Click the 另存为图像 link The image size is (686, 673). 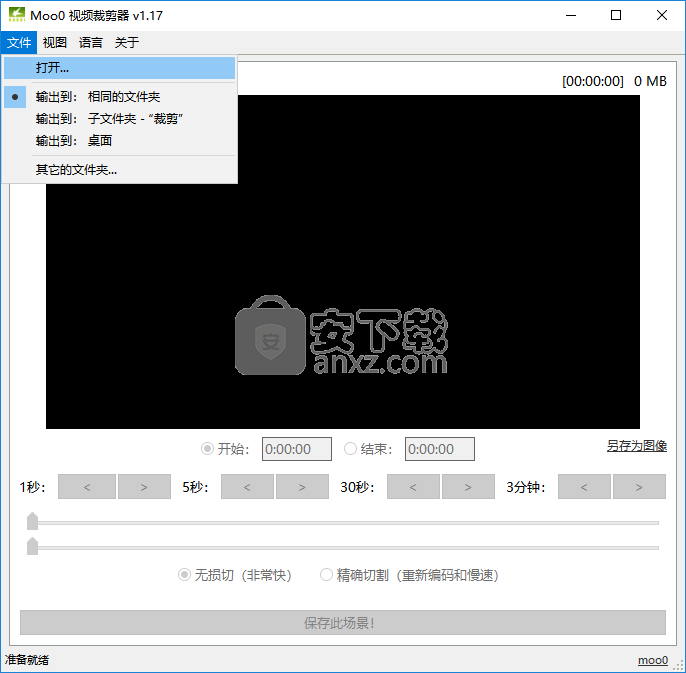(637, 446)
